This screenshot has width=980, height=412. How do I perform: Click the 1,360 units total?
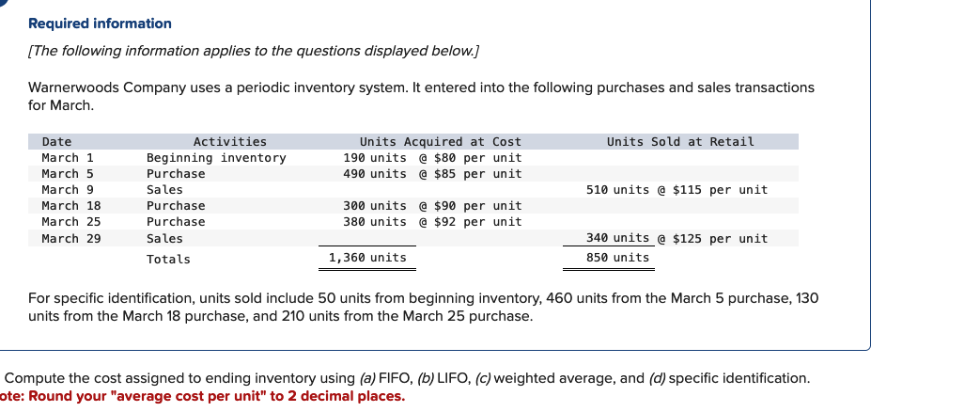pyautogui.click(x=367, y=258)
